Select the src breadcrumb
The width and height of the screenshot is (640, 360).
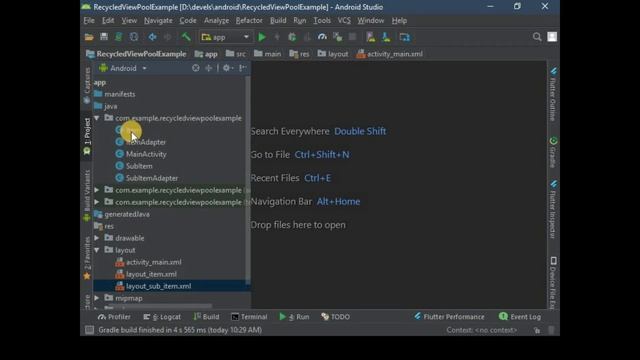pyautogui.click(x=236, y=54)
